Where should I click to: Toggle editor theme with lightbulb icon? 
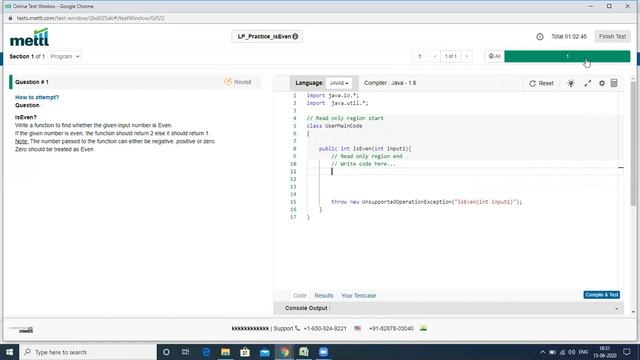[571, 83]
